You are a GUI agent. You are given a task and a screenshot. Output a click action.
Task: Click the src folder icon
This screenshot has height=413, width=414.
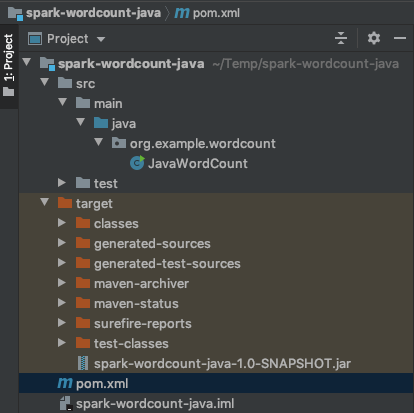click(65, 83)
